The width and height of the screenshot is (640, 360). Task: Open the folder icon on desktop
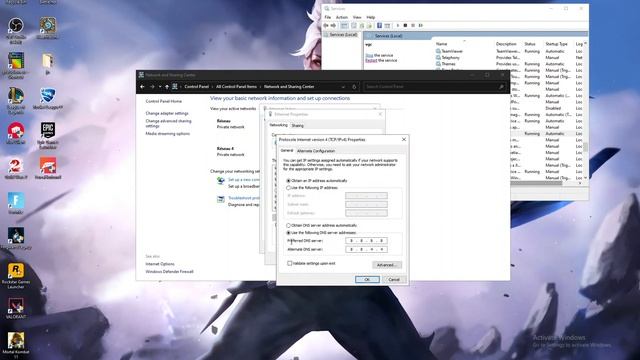pos(48,64)
